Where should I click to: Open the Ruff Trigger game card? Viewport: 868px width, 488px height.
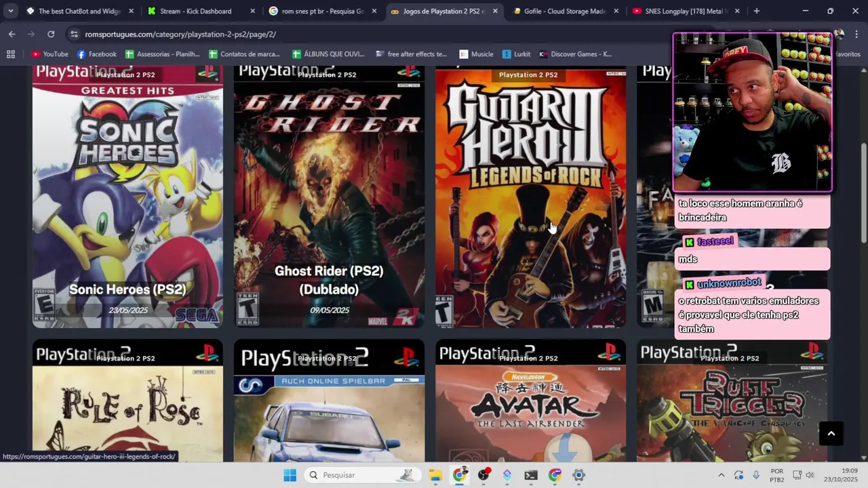pyautogui.click(x=732, y=401)
